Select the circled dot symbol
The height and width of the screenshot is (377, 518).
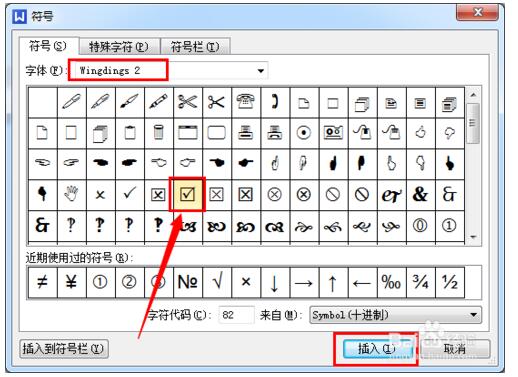pos(304,132)
